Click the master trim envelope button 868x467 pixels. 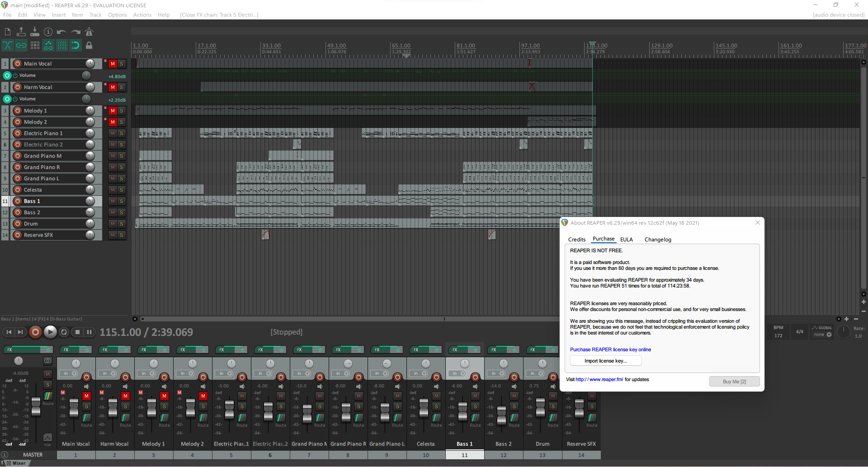click(x=47, y=438)
